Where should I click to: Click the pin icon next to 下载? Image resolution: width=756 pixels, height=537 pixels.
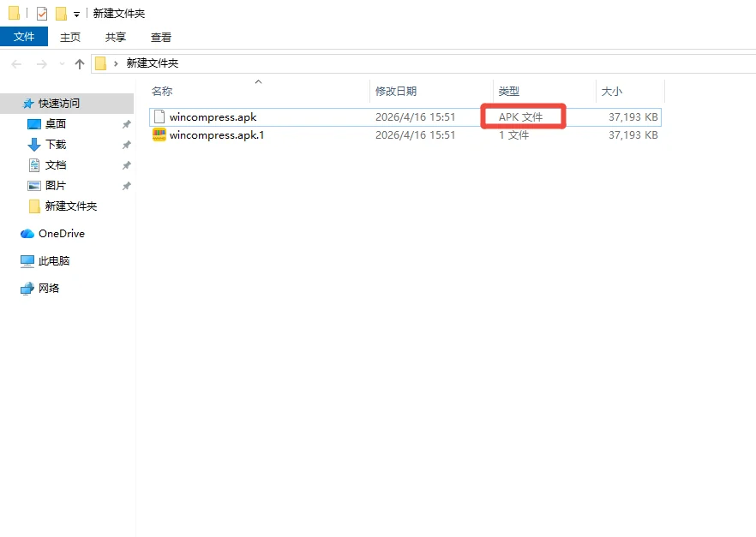126,145
